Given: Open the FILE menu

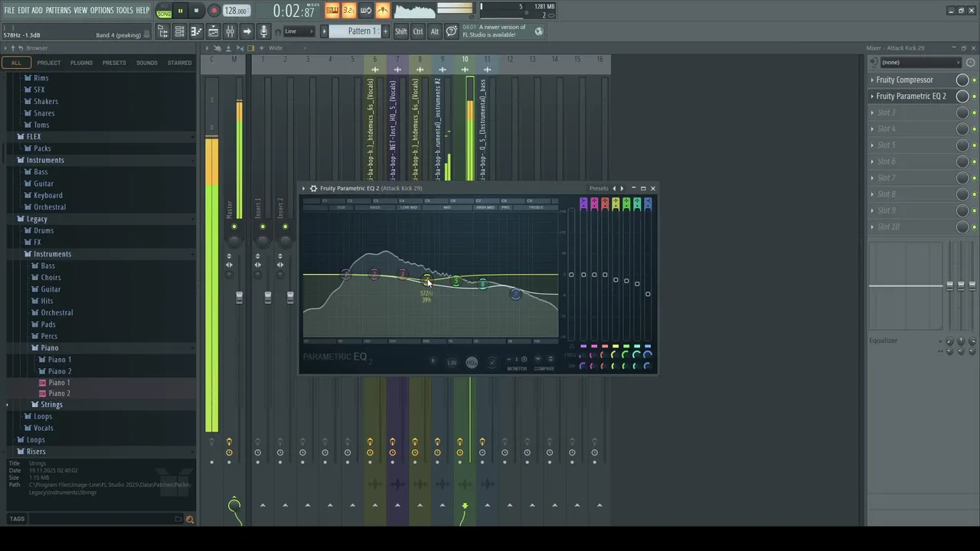Looking at the screenshot, I should [x=10, y=10].
